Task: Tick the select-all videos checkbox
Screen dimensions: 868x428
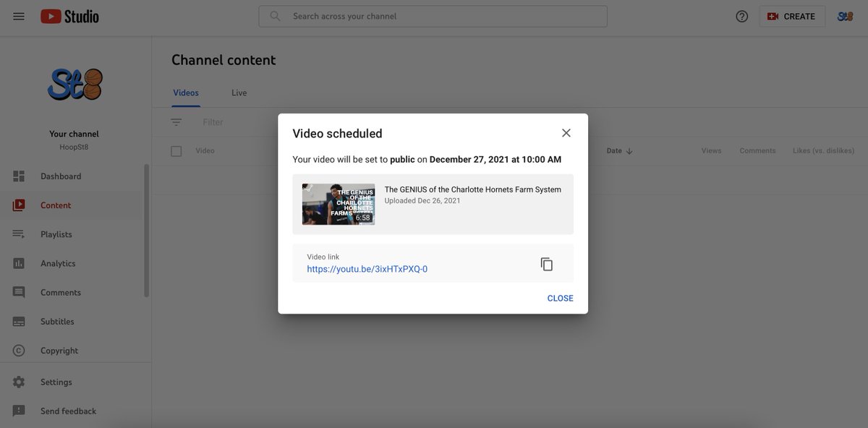Action: click(x=176, y=151)
